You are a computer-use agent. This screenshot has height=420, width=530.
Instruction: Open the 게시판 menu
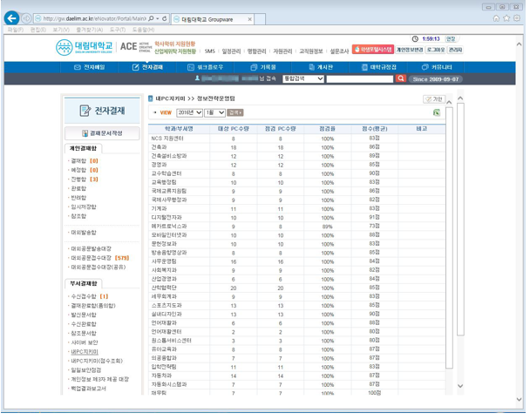coord(321,67)
